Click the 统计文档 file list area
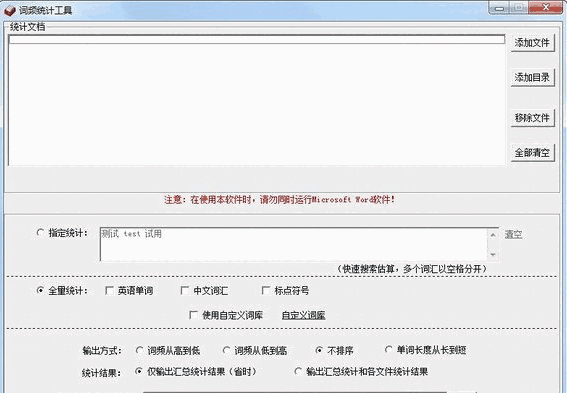 coord(256,100)
